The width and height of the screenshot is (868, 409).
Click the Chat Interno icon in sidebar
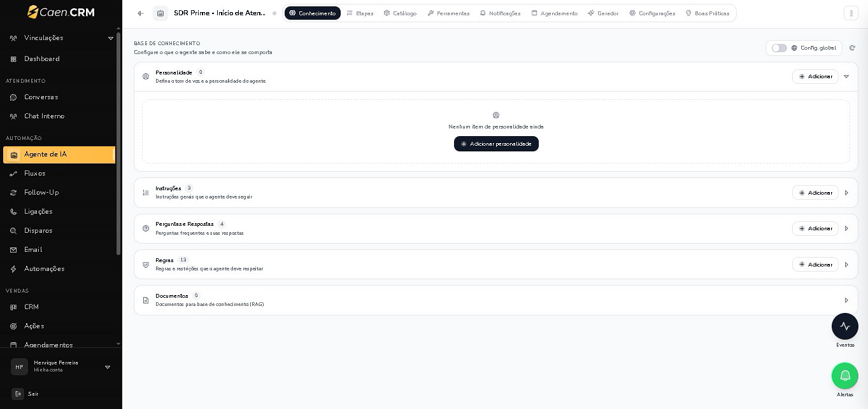(13, 116)
